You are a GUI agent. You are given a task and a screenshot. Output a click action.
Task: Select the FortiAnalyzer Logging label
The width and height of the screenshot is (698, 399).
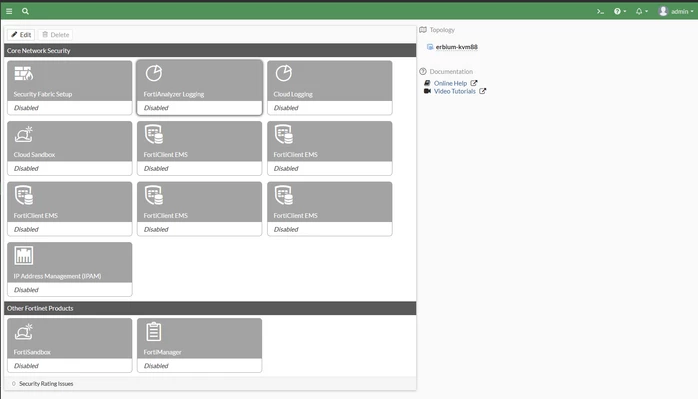[174, 94]
